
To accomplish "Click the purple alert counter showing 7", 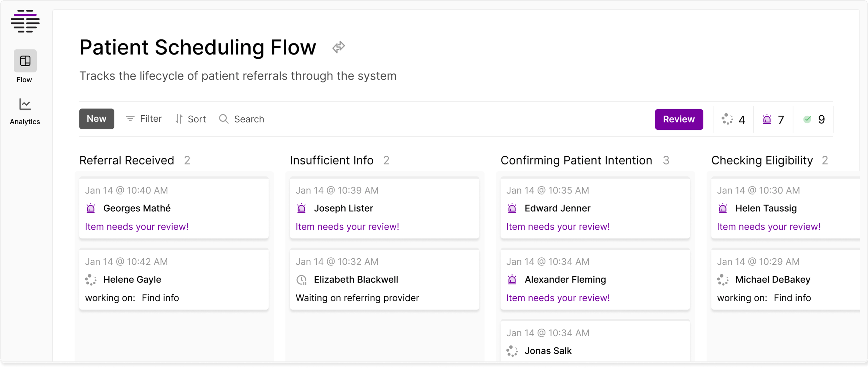I will (x=773, y=119).
